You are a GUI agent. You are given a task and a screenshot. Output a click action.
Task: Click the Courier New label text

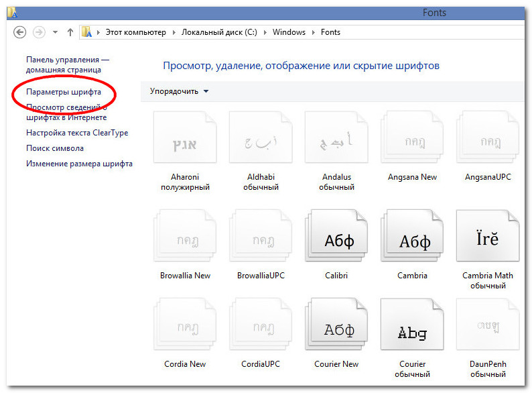pyautogui.click(x=336, y=363)
